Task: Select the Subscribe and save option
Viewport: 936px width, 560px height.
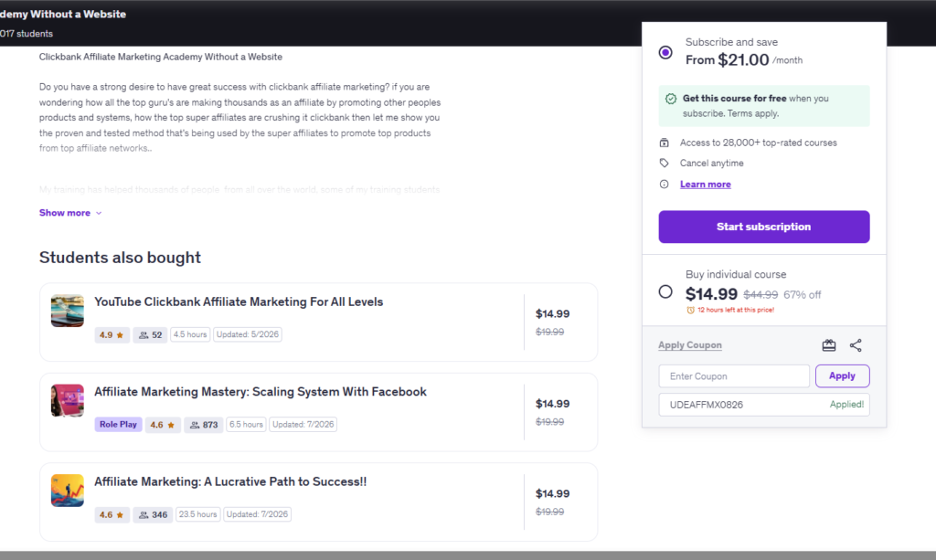Action: coord(665,52)
